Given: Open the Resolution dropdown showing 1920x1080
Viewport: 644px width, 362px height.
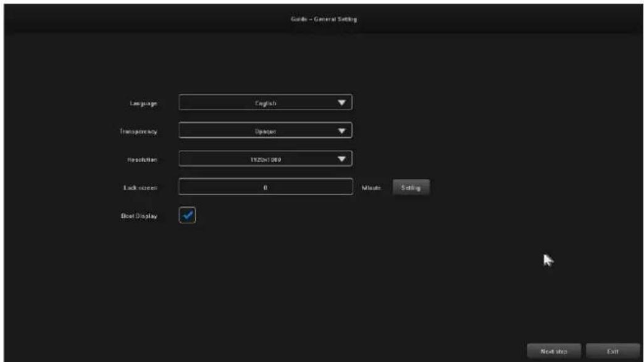Looking at the screenshot, I should click(x=266, y=159).
